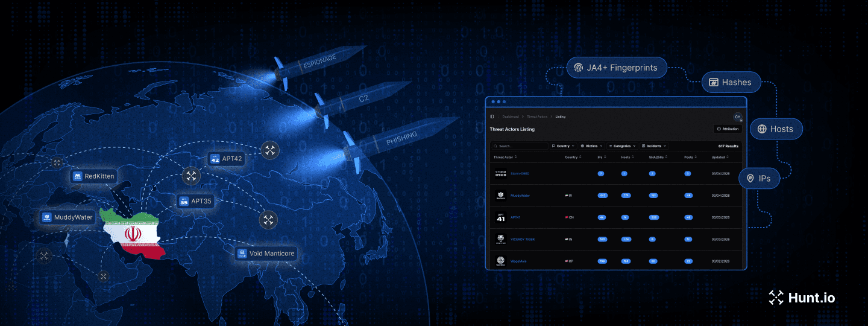The height and width of the screenshot is (326, 868).
Task: Open the Incidents filter dropdown
Action: [654, 146]
